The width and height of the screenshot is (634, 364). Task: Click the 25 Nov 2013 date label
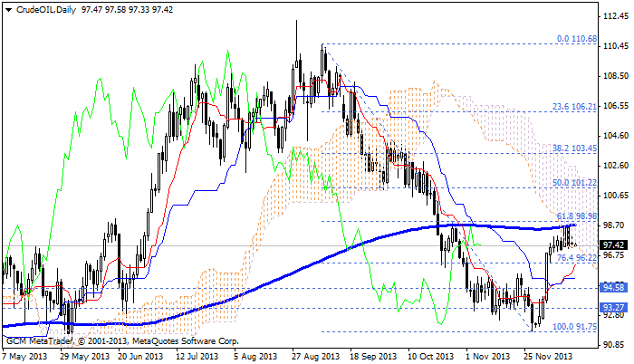(546, 357)
